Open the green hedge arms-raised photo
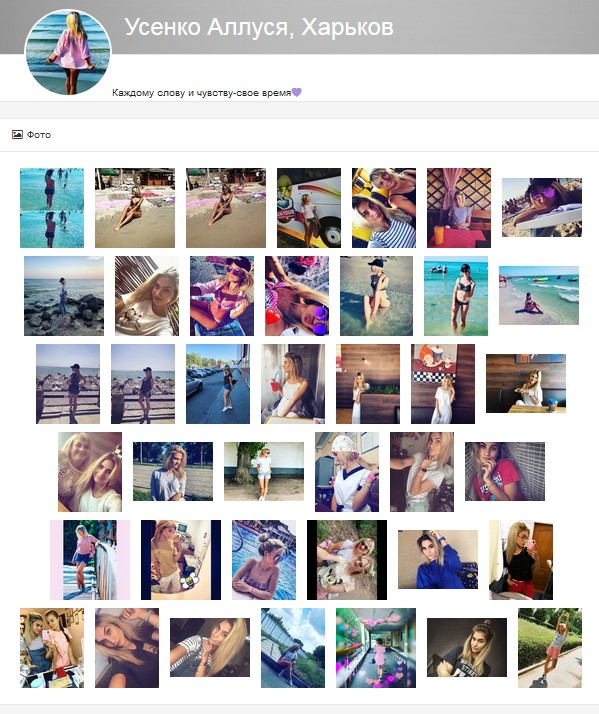This screenshot has height=714, width=599. [x=550, y=648]
